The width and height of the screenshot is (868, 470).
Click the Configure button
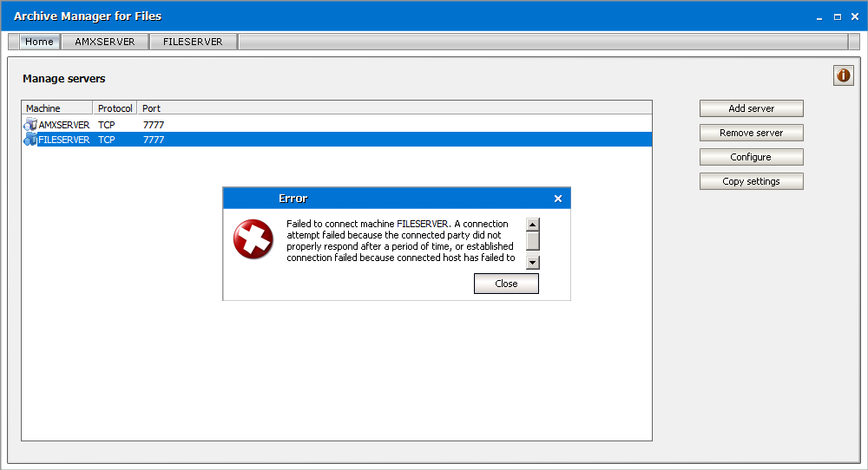[x=751, y=157]
